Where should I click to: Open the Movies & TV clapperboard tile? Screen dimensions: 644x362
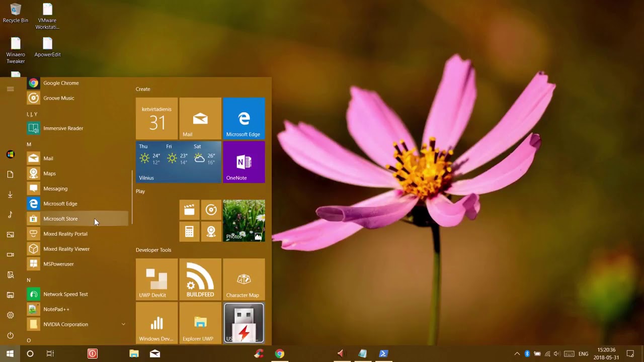pos(189,210)
